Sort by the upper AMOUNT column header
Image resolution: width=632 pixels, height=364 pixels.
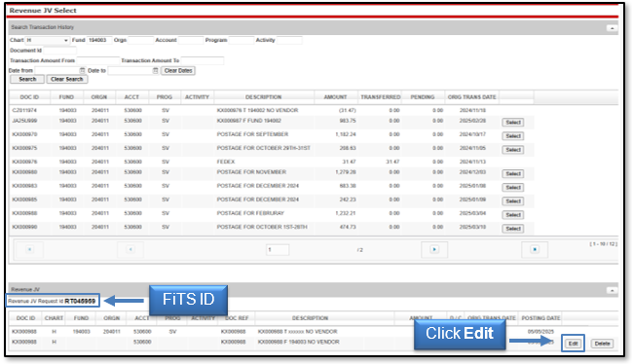tap(335, 97)
